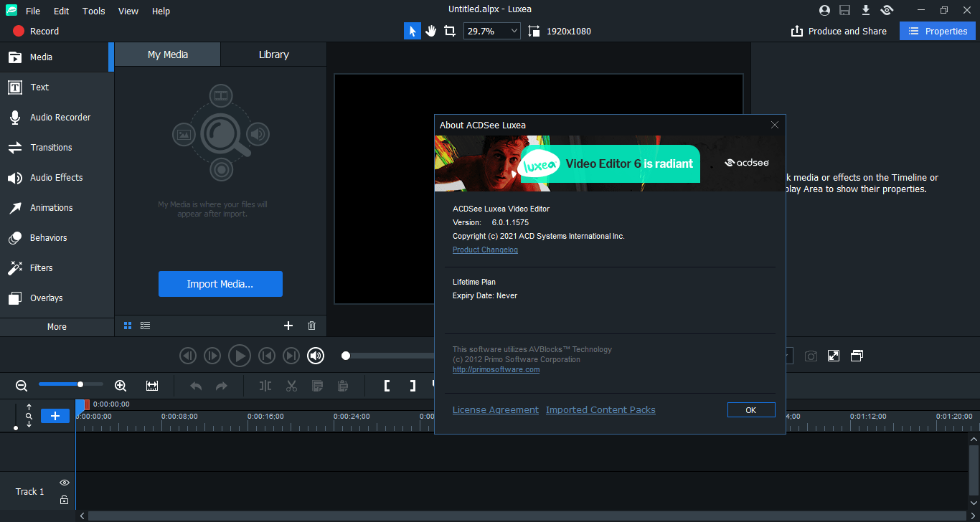Viewport: 980px width, 522px height.
Task: Add new item to My Media
Action: tap(288, 326)
